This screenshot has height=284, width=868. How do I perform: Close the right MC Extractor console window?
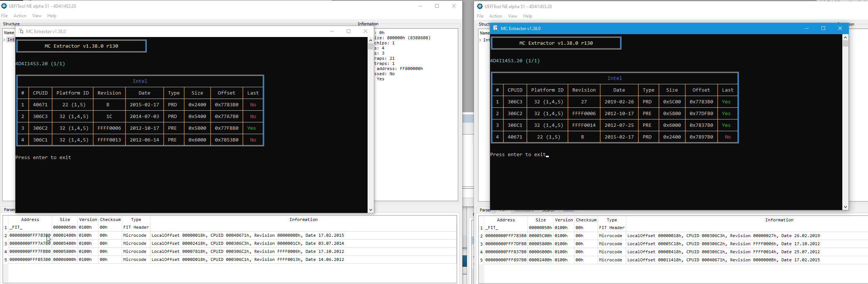(x=840, y=28)
